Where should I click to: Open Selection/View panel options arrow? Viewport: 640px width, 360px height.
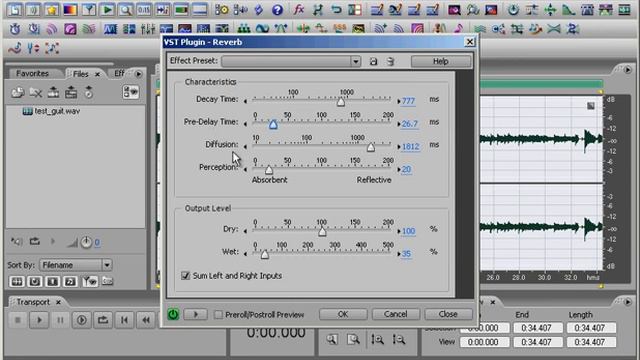pos(627,302)
